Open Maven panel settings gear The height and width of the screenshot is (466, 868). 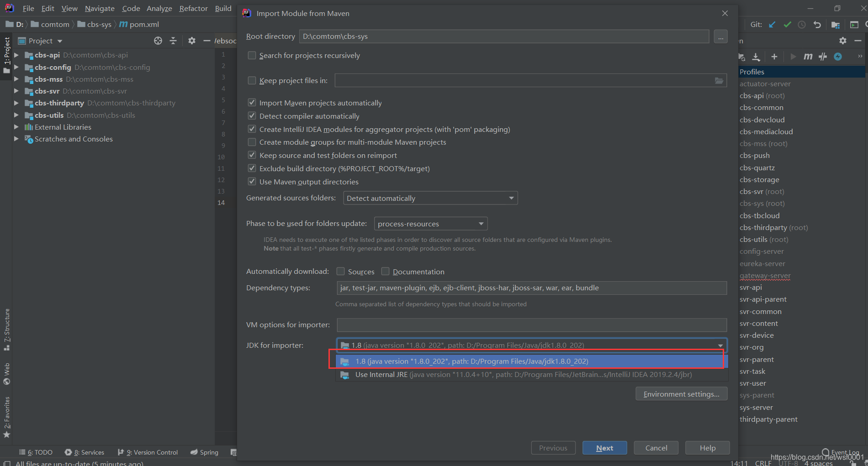coord(843,41)
